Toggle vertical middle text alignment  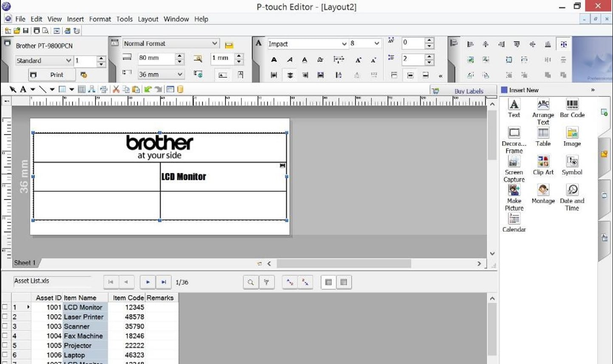point(410,75)
